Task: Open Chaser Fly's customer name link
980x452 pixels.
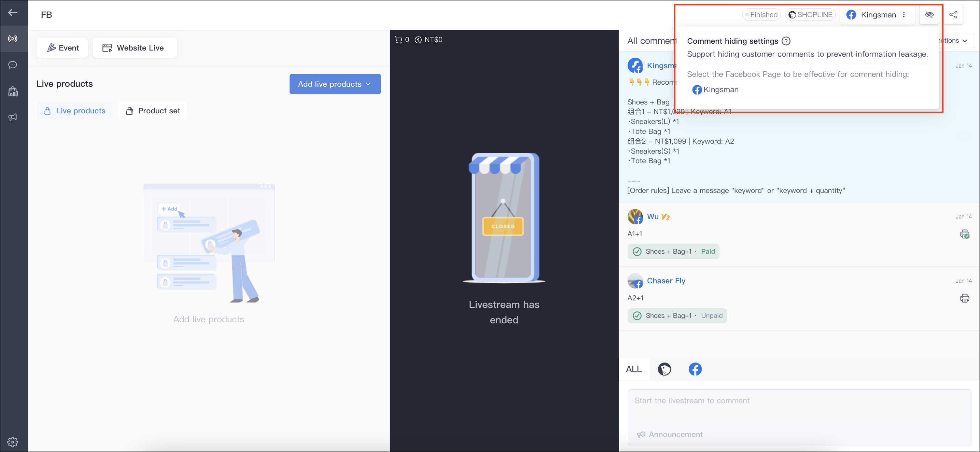Action: pyautogui.click(x=666, y=281)
